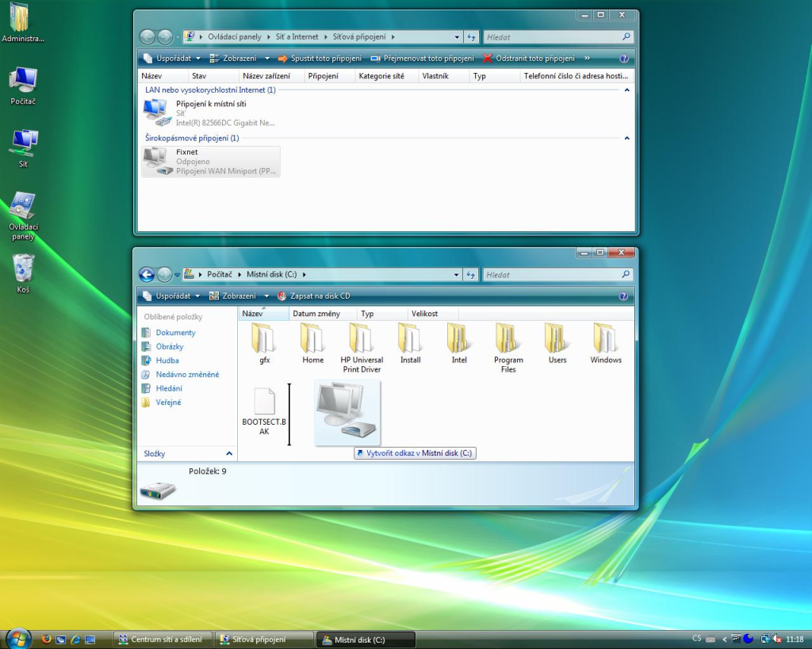812x649 pixels.
Task: Open address history dropdown in Síťová připojení window
Action: click(456, 36)
